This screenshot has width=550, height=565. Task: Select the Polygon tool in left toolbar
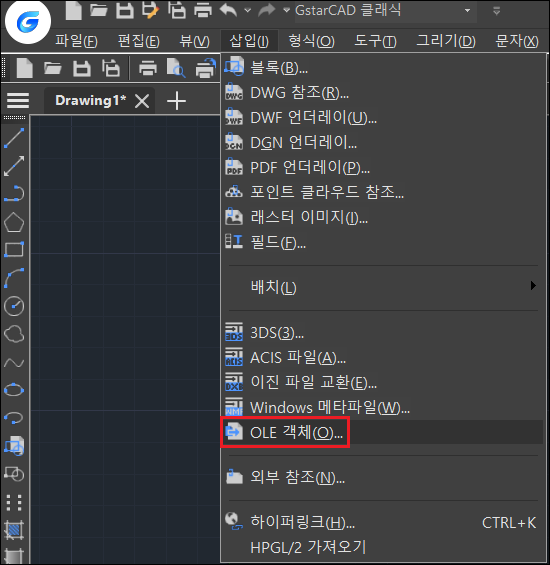[14, 222]
